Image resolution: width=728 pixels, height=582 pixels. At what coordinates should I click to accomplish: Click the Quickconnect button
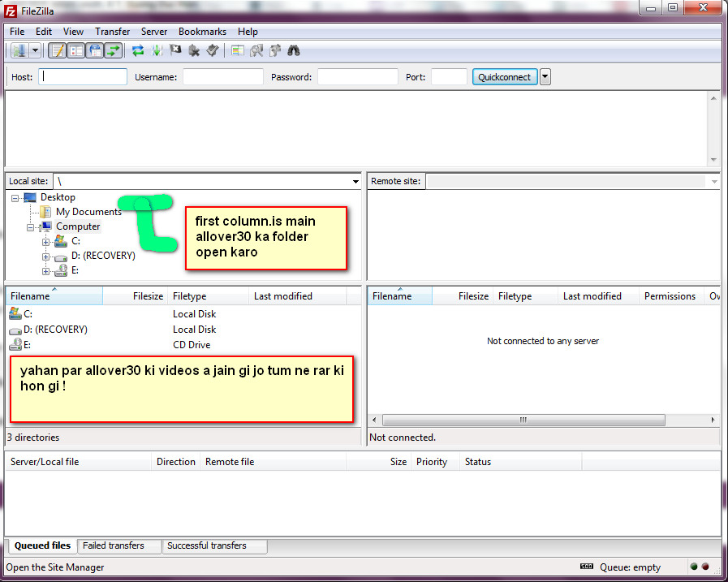click(505, 76)
